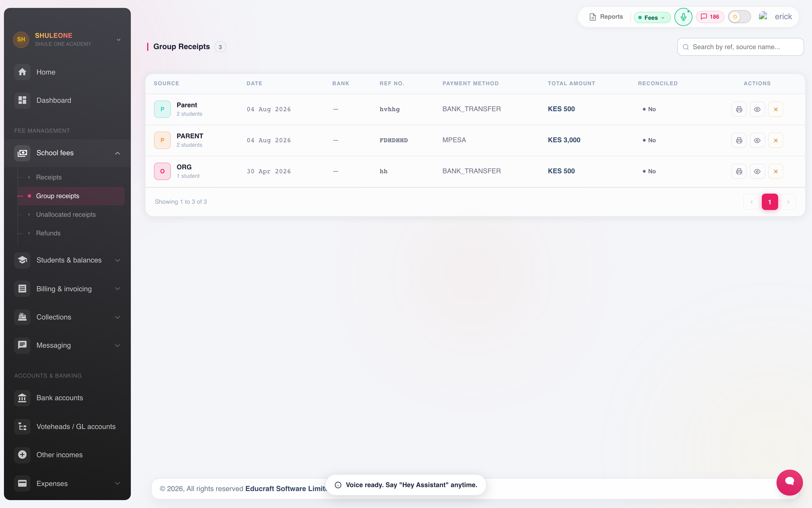
Task: Collapse the School fees section chevron
Action: (118, 153)
